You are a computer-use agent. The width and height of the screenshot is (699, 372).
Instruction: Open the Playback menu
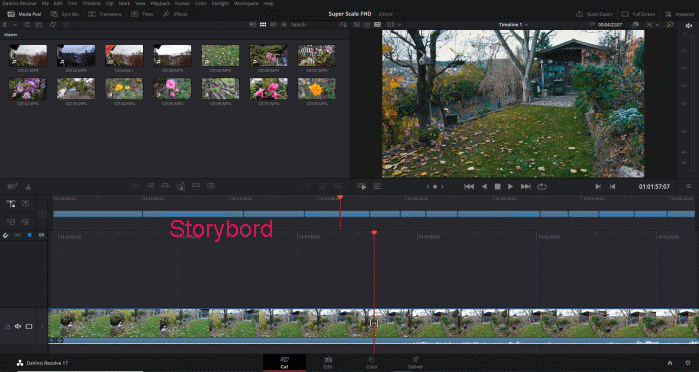tap(160, 3)
